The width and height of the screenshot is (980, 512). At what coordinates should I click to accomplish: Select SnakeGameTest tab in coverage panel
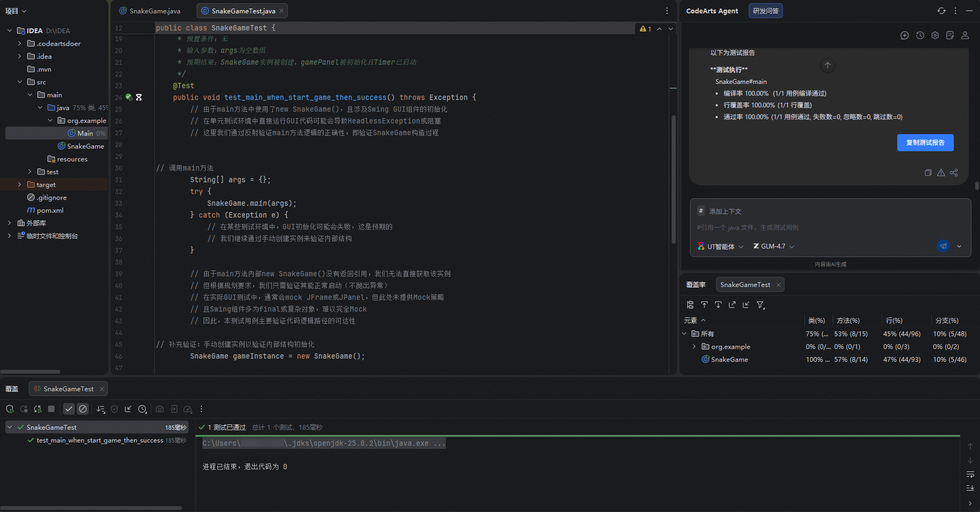(x=744, y=285)
